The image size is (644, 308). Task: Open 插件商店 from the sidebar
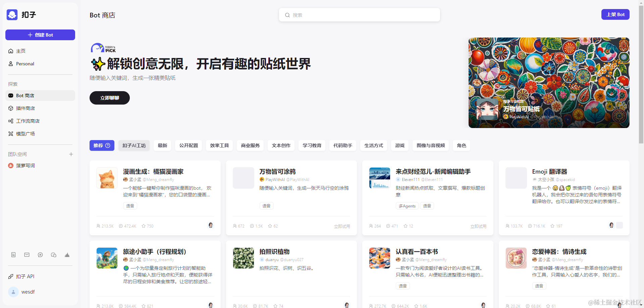(40, 108)
